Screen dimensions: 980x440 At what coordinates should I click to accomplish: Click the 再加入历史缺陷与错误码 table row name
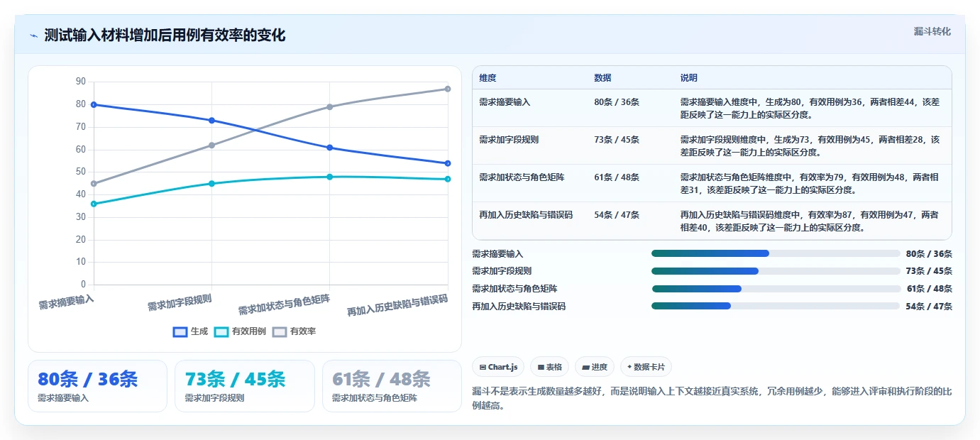(526, 214)
